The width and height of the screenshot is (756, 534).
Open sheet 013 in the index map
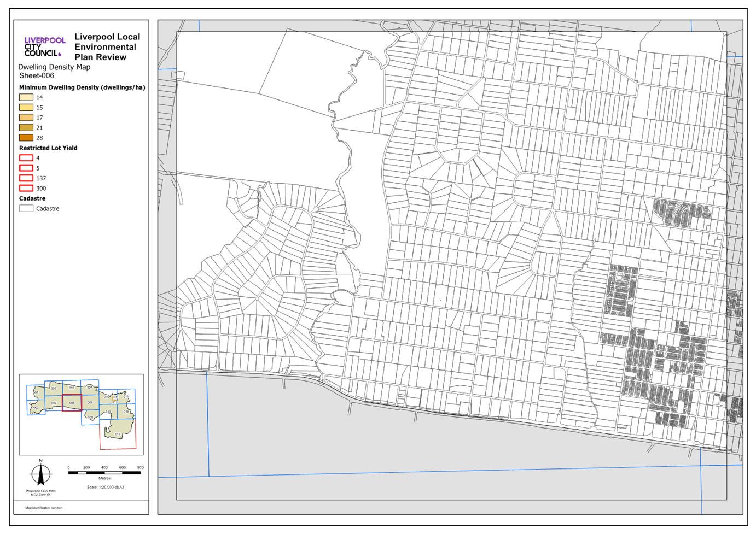pos(108,412)
